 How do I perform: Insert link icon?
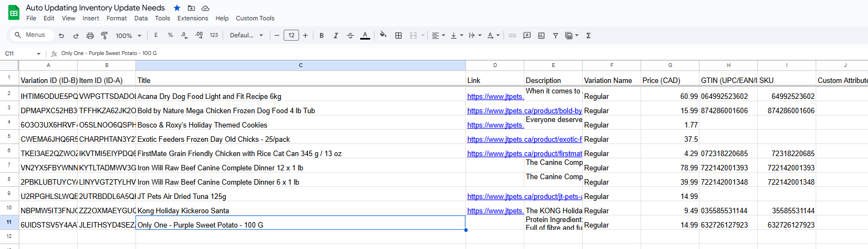[x=512, y=35]
